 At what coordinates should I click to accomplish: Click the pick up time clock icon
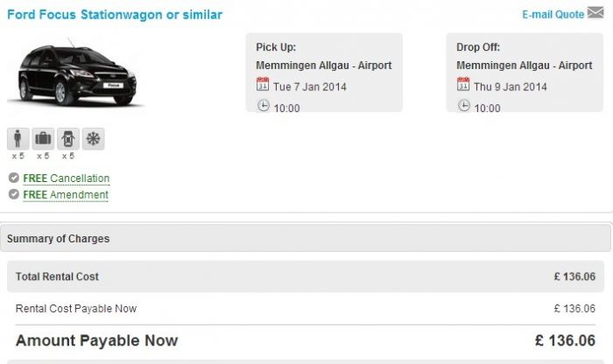click(263, 106)
